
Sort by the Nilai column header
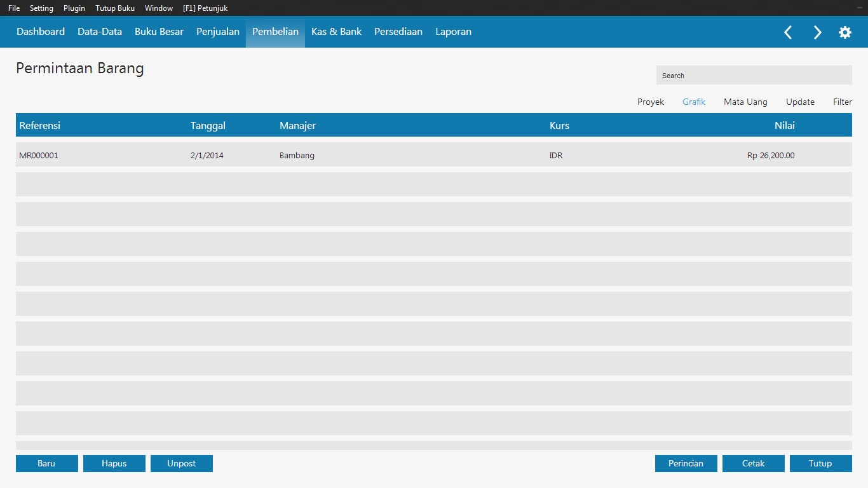pos(785,125)
